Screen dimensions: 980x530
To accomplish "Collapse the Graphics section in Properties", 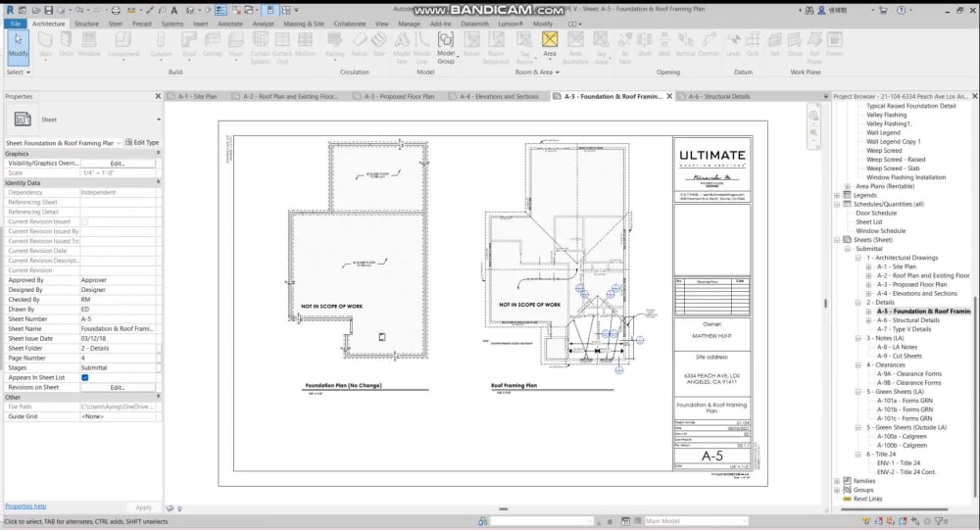I will click(158, 153).
